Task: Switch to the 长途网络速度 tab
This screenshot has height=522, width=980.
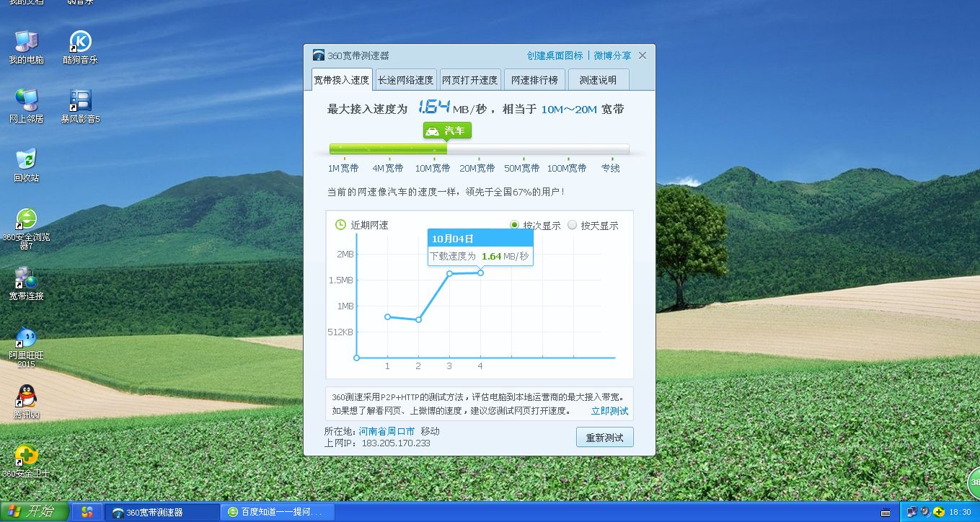Action: coord(406,80)
